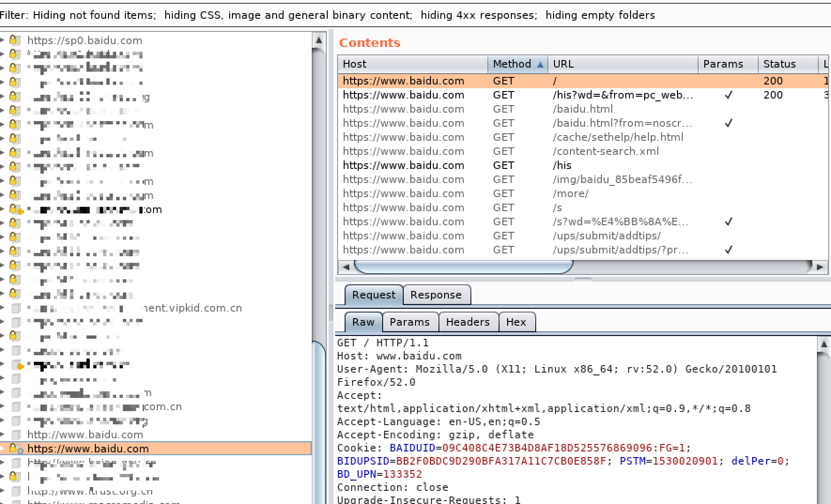The width and height of the screenshot is (831, 504).
Task: Expand the selected https://www.baidu.com node
Action: point(3,449)
